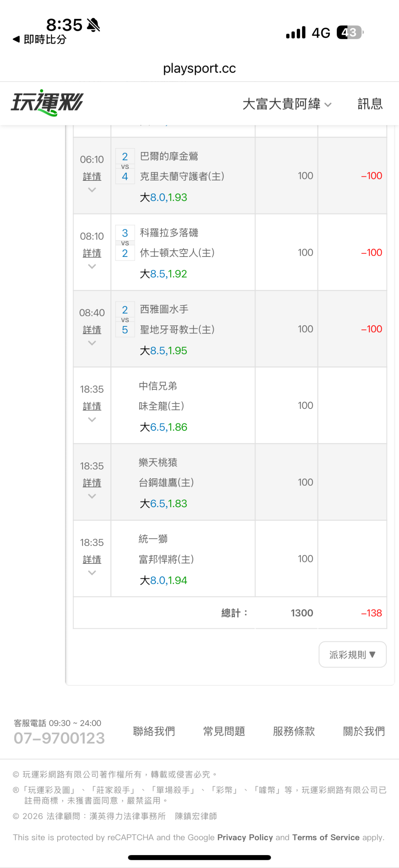Open the 關於我們 footer link
The height and width of the screenshot is (868, 399).
tap(364, 731)
